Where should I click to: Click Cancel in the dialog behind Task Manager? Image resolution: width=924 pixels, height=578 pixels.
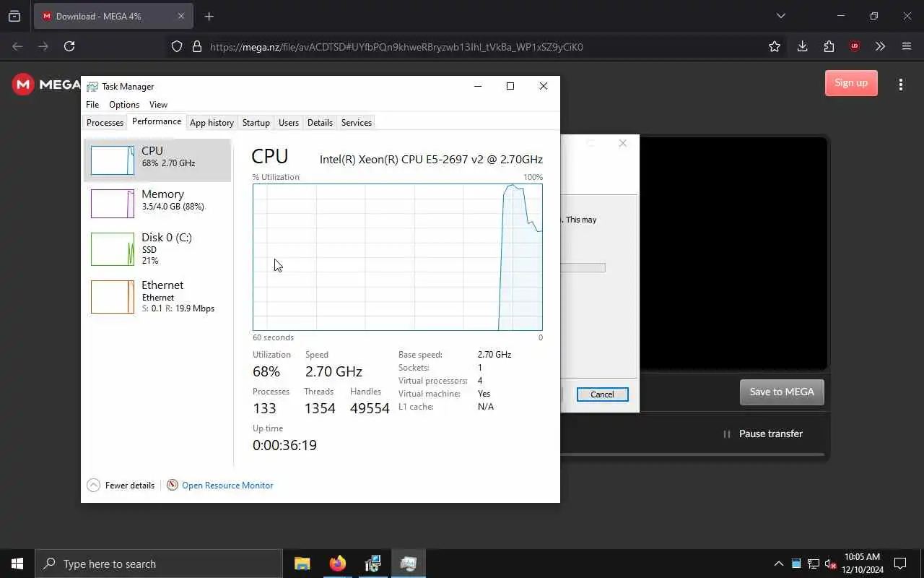(x=602, y=394)
